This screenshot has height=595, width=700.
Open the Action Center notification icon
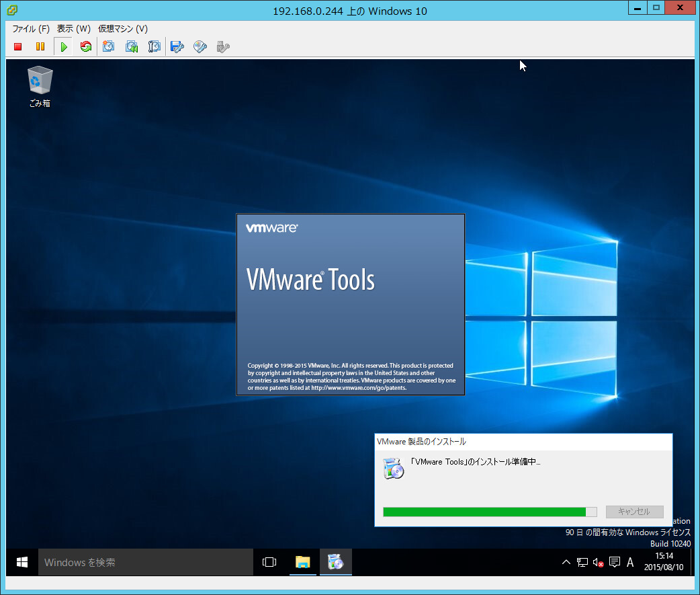615,562
